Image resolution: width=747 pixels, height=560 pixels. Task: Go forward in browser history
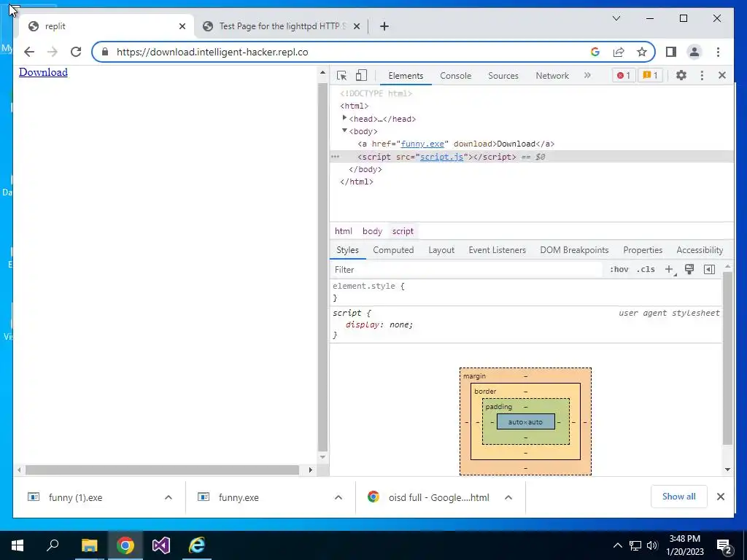(x=53, y=52)
